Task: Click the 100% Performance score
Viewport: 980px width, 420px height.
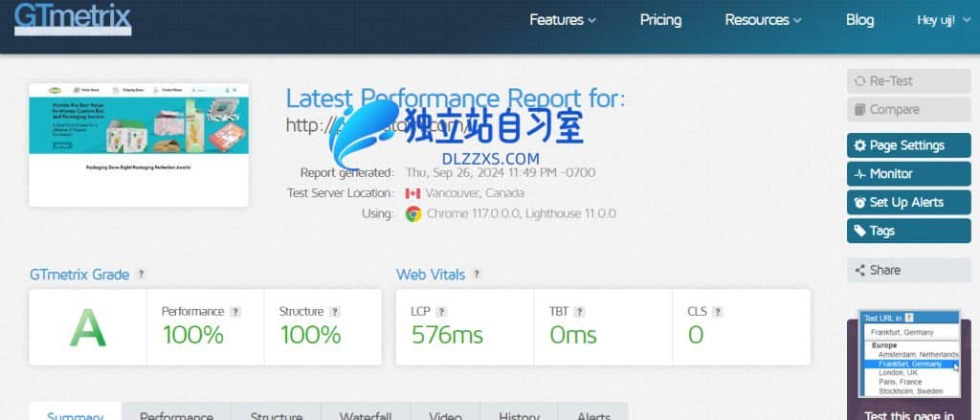Action: click(193, 335)
